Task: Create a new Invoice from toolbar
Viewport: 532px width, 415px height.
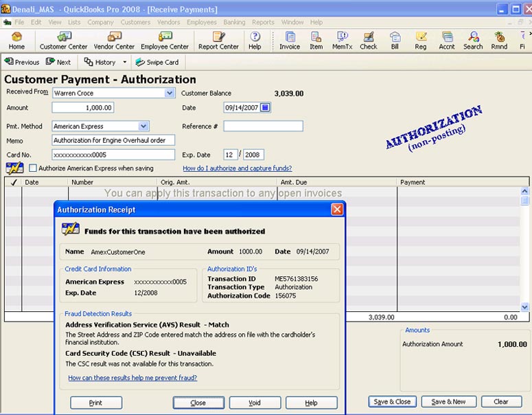Action: (x=290, y=41)
